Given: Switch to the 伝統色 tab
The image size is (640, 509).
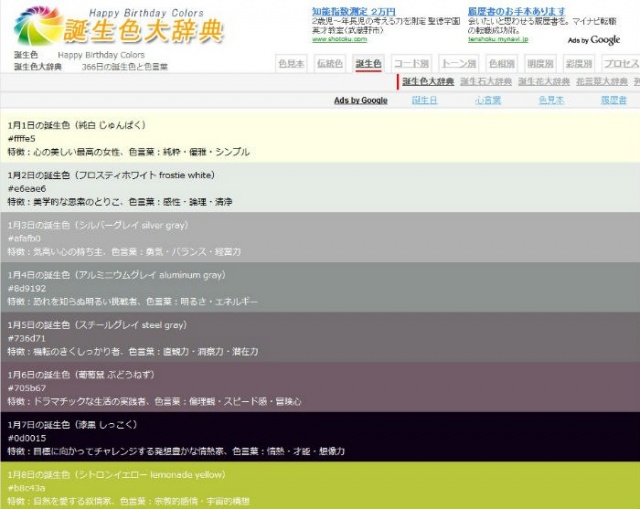Looking at the screenshot, I should click(x=329, y=64).
